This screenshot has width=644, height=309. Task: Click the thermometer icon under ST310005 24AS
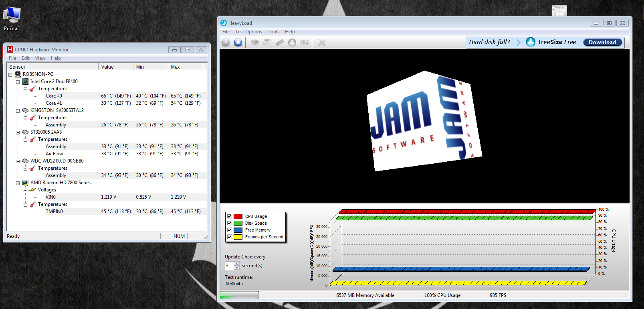(x=33, y=139)
